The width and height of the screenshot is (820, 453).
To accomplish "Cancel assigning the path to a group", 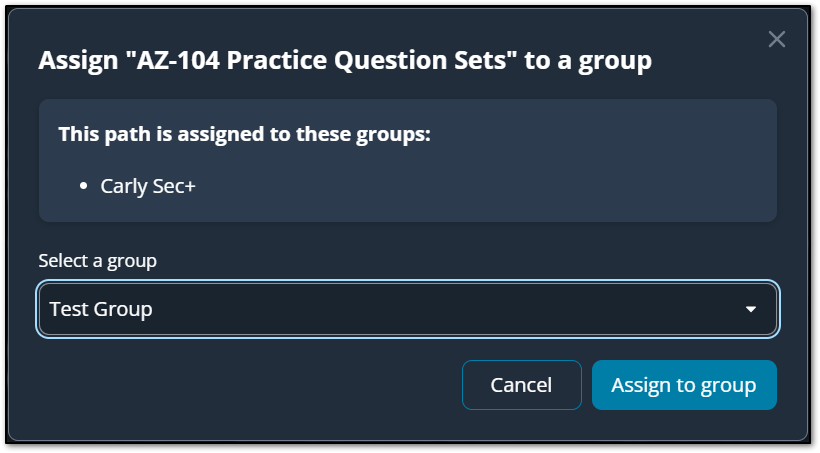I will click(521, 385).
